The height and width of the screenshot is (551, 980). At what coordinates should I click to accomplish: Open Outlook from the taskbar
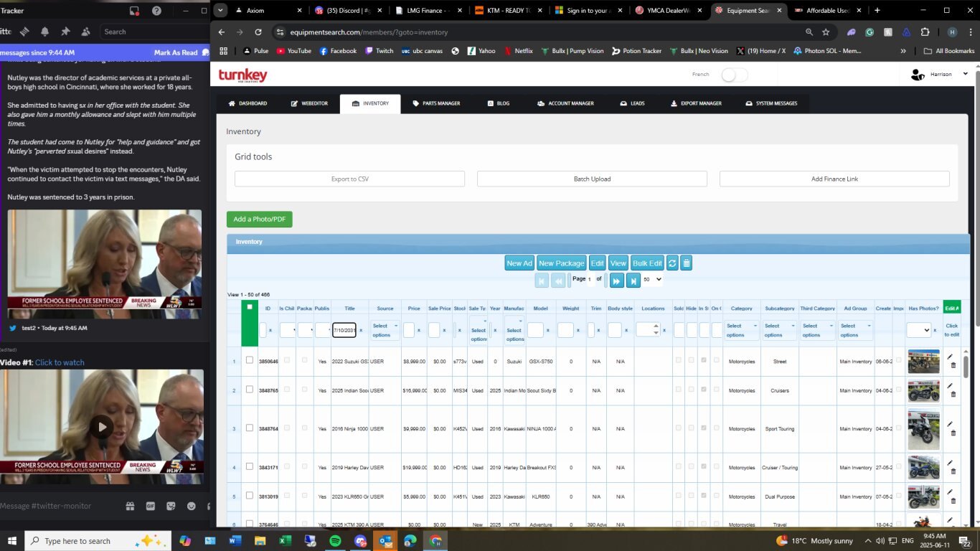[x=385, y=541]
